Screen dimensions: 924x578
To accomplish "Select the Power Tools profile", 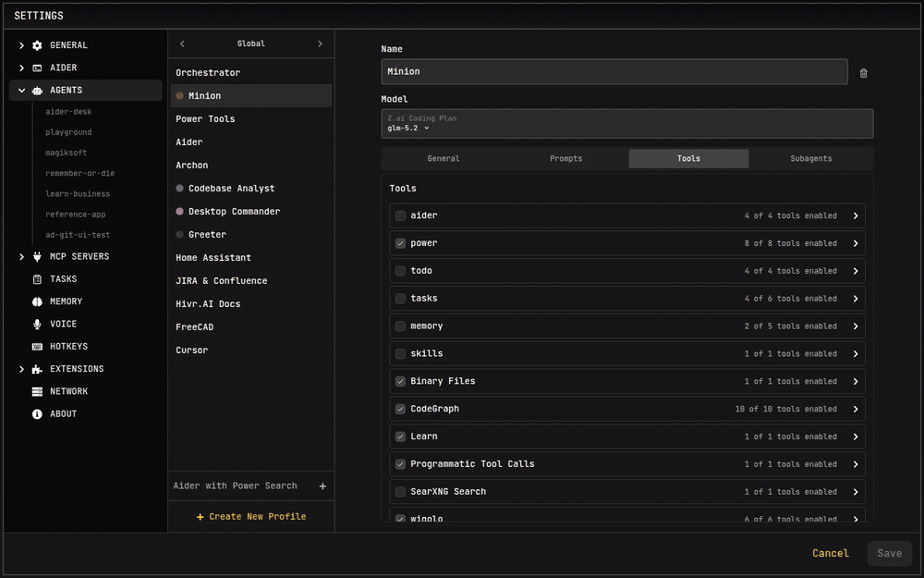I will [251, 119].
